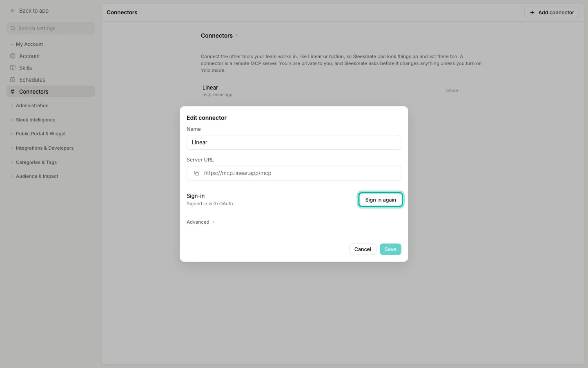Click Sign in again button
Screen dimensions: 588x368
[x=381, y=200]
